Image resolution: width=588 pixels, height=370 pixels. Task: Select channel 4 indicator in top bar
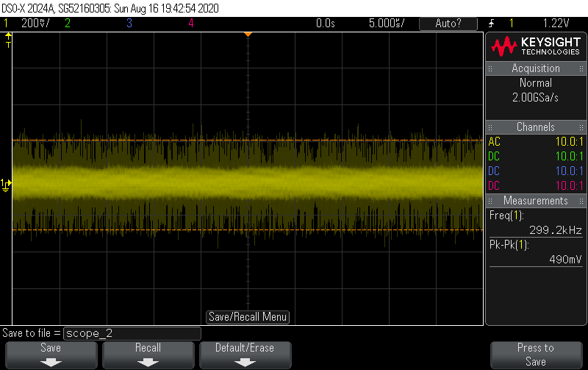tap(191, 24)
